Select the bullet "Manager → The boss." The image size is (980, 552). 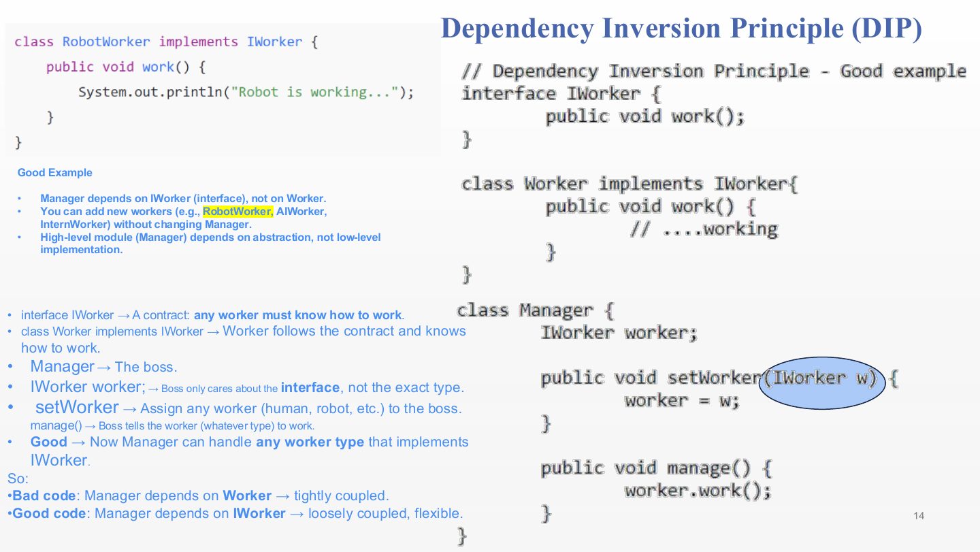(103, 367)
